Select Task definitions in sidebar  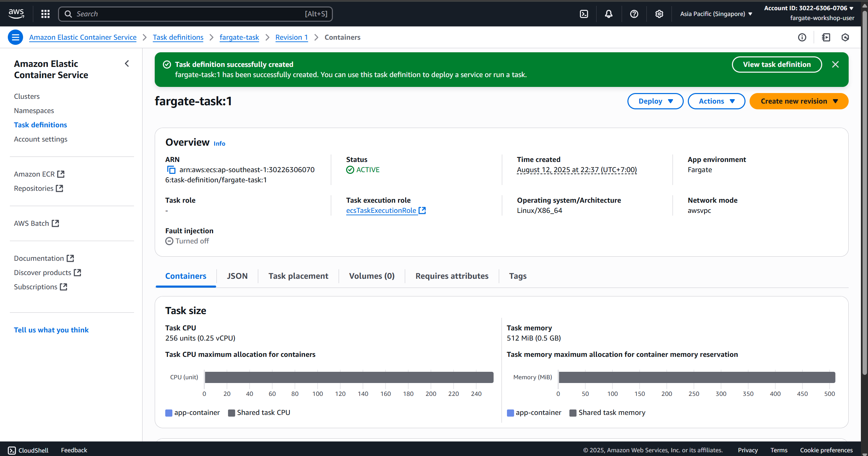[40, 125]
